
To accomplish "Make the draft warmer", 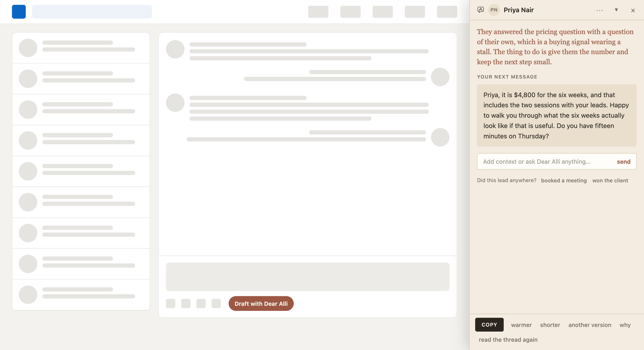I will (521, 325).
